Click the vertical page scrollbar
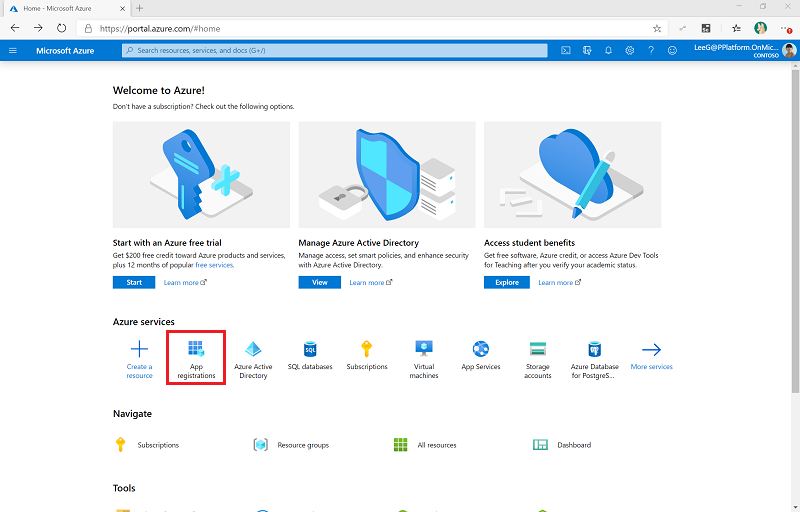 (795, 232)
